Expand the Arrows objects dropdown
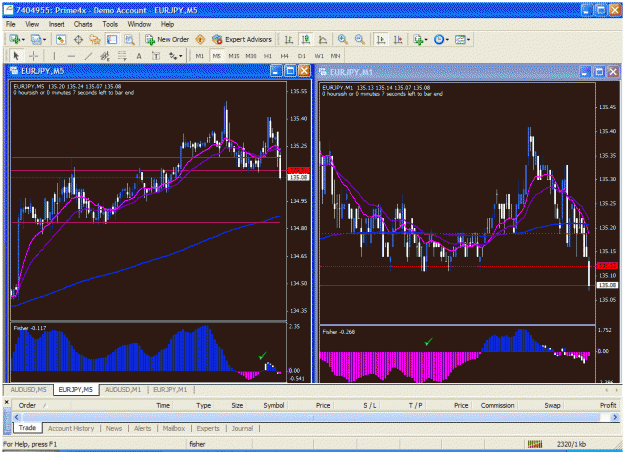The width and height of the screenshot is (625, 452). point(180,56)
